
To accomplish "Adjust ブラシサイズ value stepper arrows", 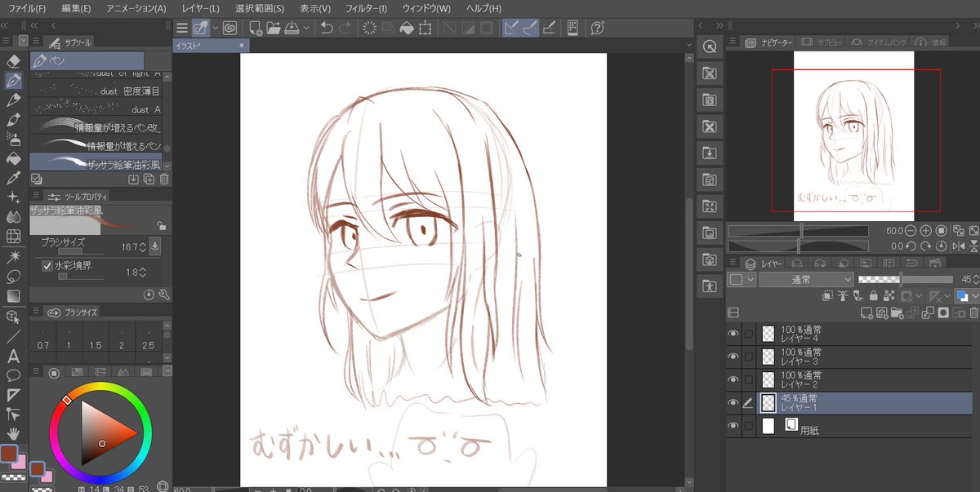I will [x=143, y=246].
